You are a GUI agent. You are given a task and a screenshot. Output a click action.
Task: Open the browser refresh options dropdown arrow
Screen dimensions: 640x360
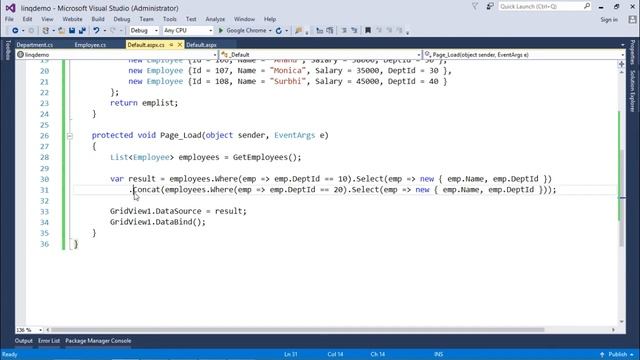click(287, 31)
